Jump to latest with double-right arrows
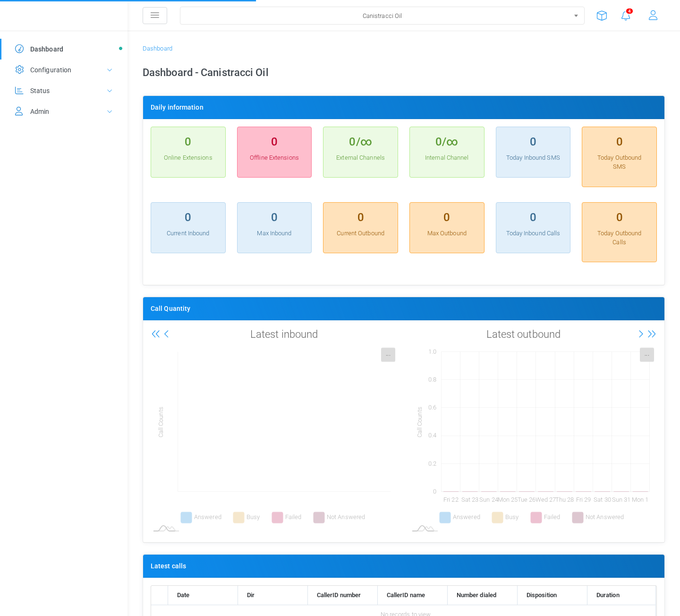Screen dimensions: 680x616 (x=652, y=334)
